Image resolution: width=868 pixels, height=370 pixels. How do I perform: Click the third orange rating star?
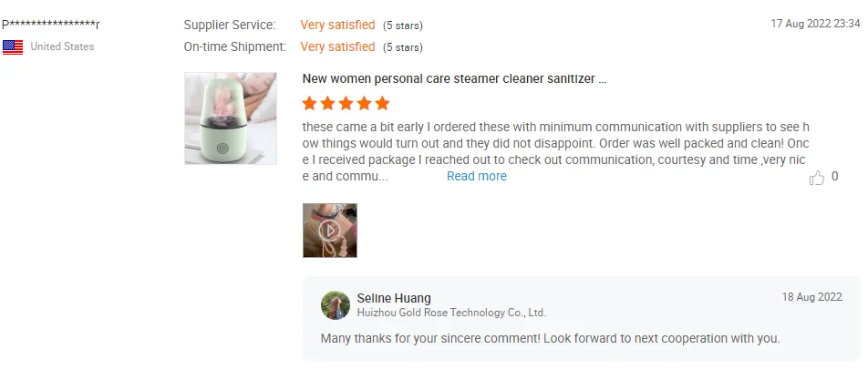click(x=346, y=103)
